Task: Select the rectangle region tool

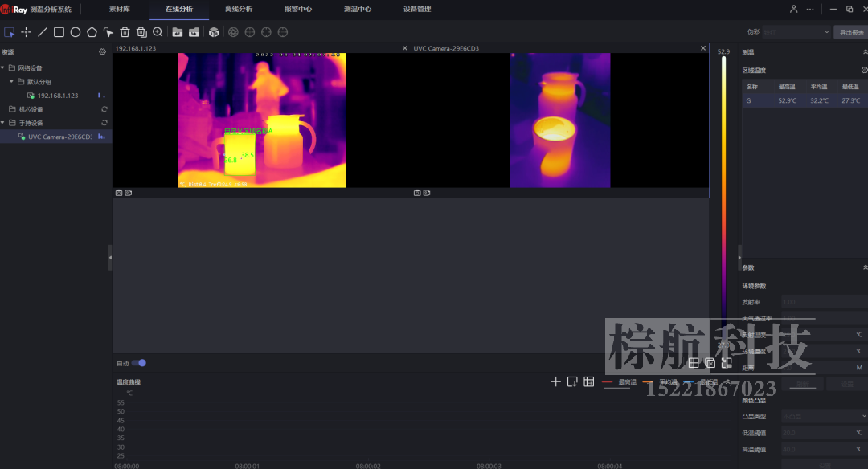Action: (x=59, y=32)
